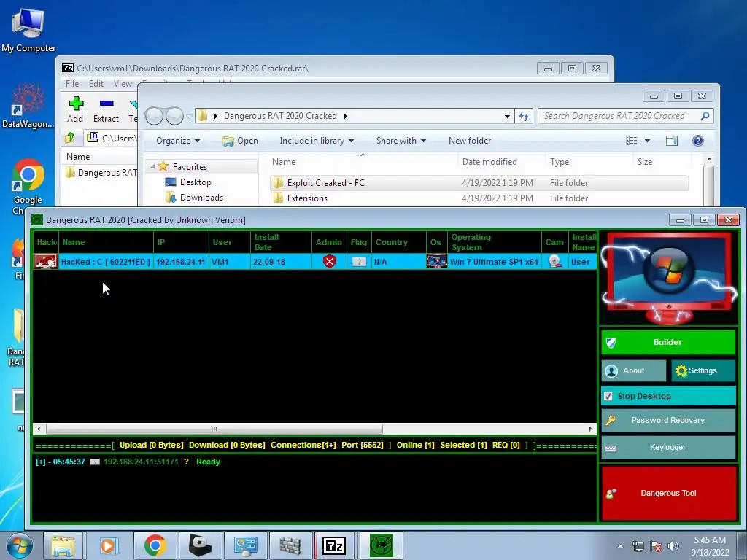The image size is (747, 560).
Task: Open the Windows Start menu orb
Action: pyautogui.click(x=20, y=545)
